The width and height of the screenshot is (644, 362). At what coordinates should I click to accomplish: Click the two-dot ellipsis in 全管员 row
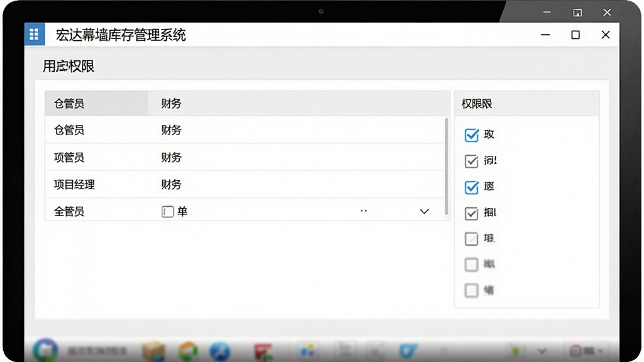tap(364, 211)
